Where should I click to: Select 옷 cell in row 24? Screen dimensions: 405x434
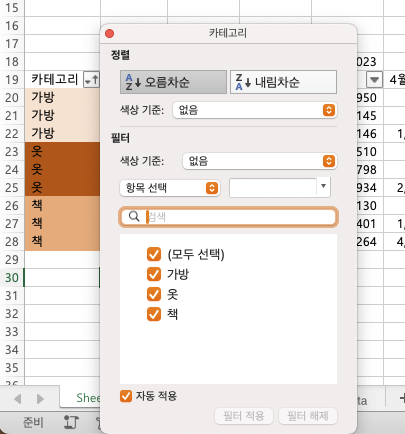point(62,170)
